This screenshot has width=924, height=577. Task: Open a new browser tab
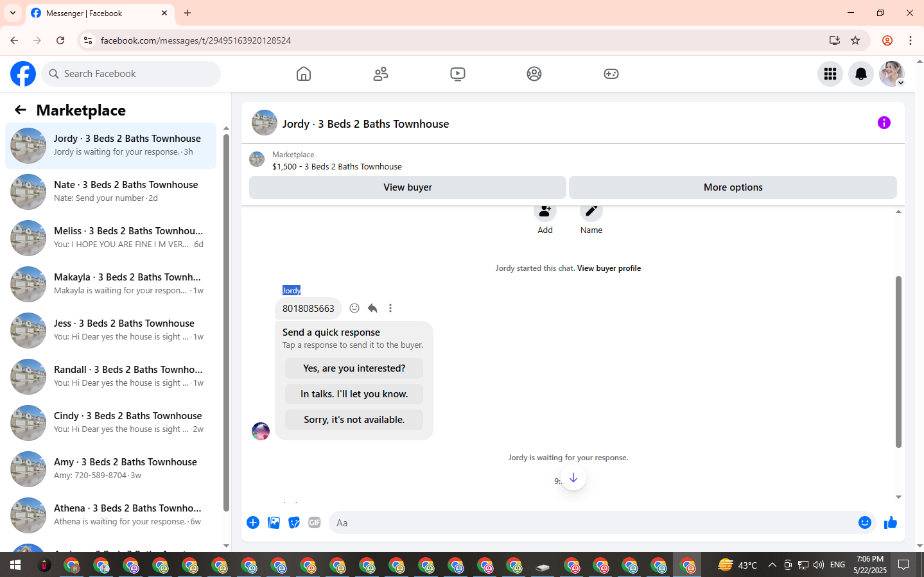187,13
